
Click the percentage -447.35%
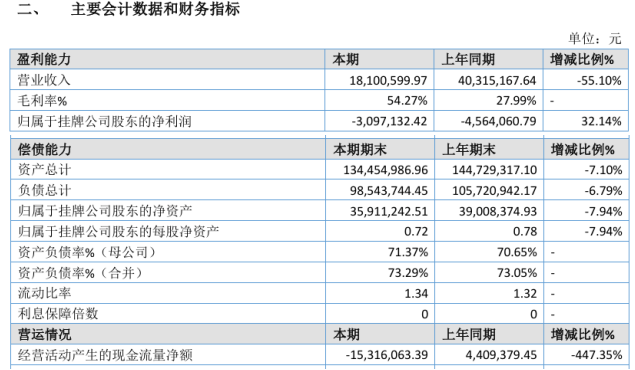(x=597, y=355)
